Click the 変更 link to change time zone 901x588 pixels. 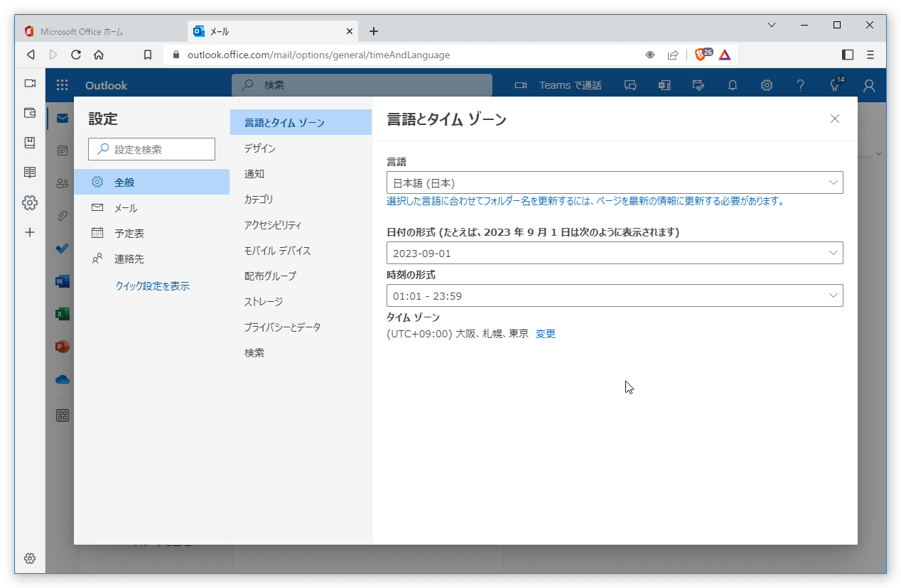coord(545,334)
